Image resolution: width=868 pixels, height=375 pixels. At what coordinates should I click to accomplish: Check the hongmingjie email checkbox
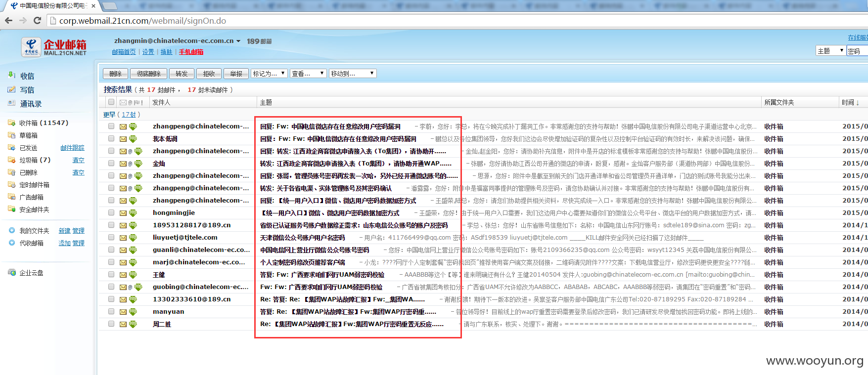coord(111,212)
